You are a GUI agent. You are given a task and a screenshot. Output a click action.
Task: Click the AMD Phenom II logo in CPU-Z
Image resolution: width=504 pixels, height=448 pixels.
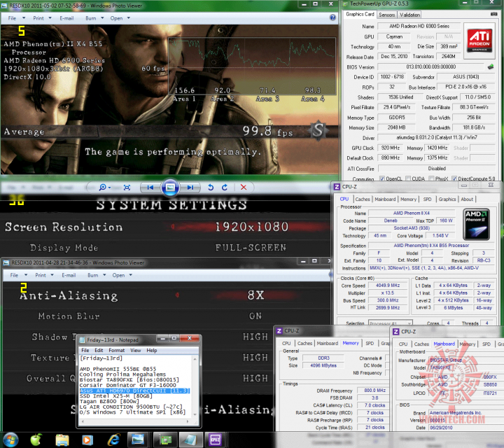point(477,224)
